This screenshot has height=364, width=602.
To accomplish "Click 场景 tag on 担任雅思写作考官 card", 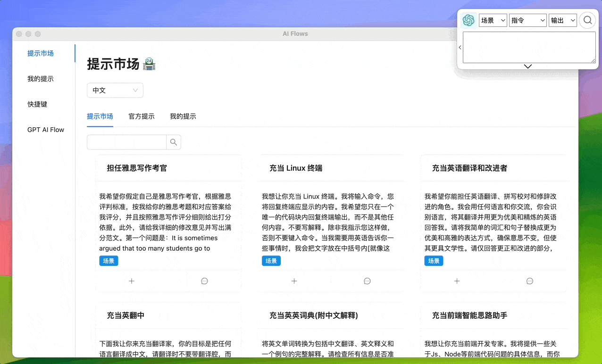I will [x=109, y=261].
